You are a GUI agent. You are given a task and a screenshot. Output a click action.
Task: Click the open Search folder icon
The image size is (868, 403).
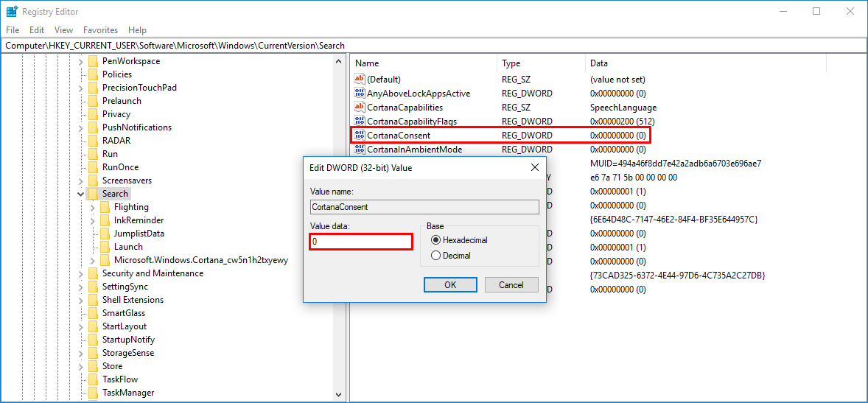93,194
